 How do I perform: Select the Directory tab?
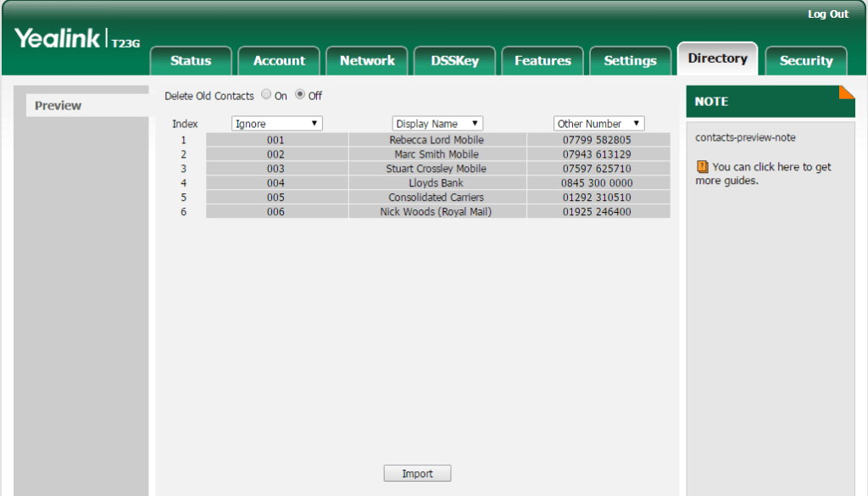pyautogui.click(x=717, y=59)
